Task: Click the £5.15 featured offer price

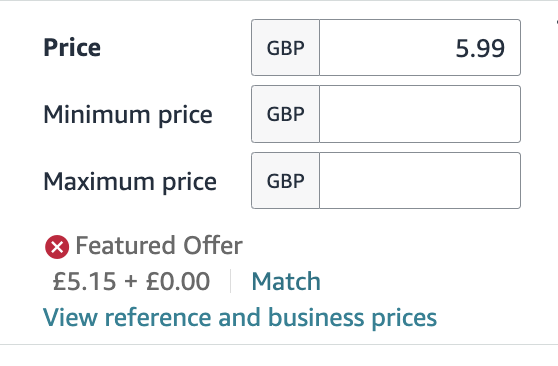Action: pyautogui.click(x=84, y=281)
